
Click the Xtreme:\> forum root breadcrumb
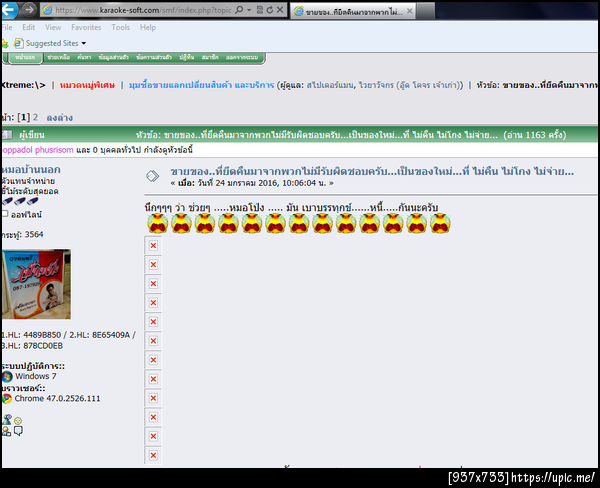click(x=23, y=85)
